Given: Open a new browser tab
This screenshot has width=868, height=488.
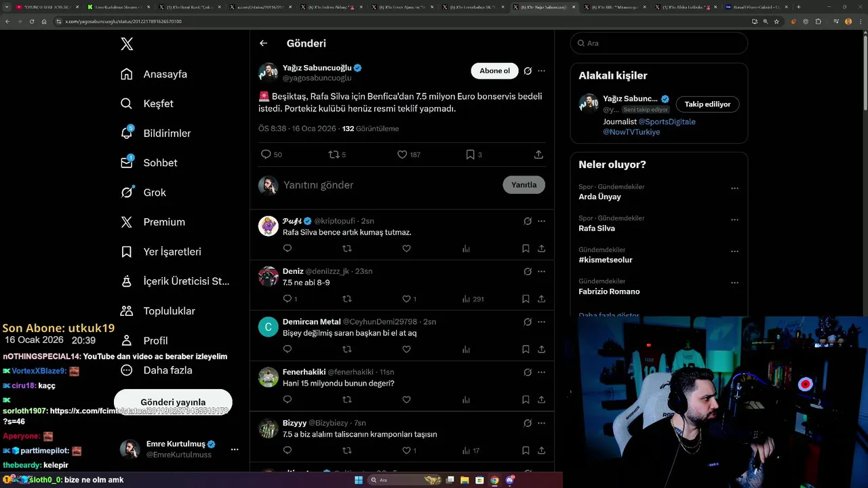Looking at the screenshot, I should tap(798, 7).
